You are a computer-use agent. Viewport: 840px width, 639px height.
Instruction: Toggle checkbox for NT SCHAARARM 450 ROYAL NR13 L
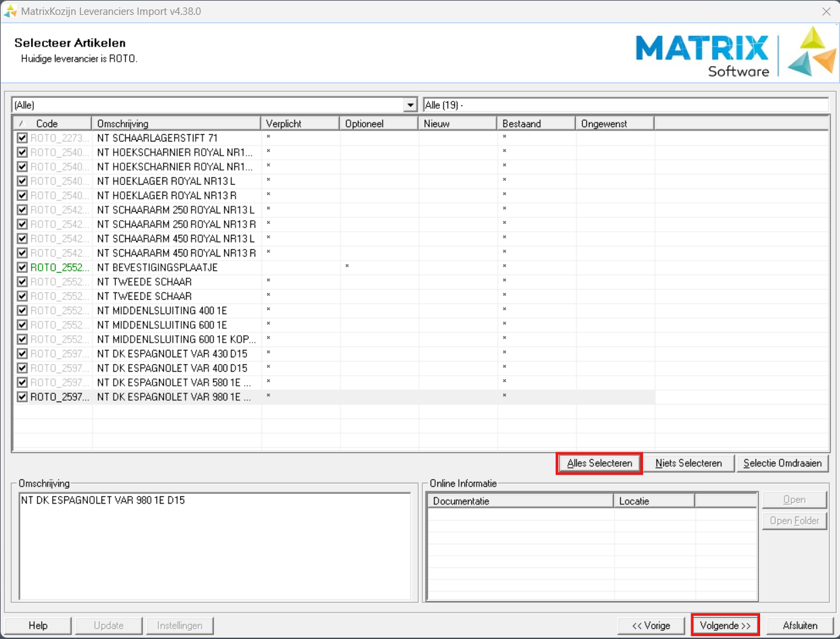[x=22, y=239]
